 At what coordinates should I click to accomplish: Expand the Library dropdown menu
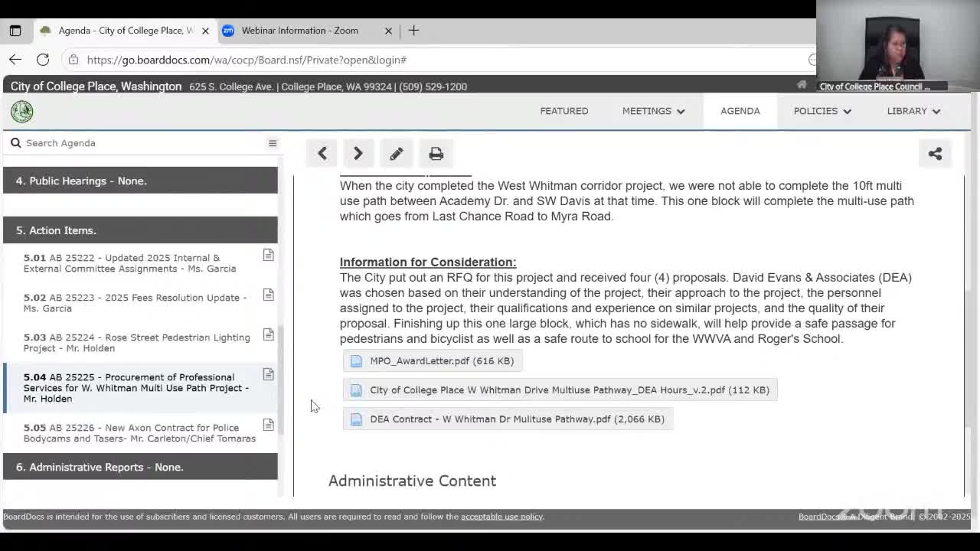coord(913,111)
